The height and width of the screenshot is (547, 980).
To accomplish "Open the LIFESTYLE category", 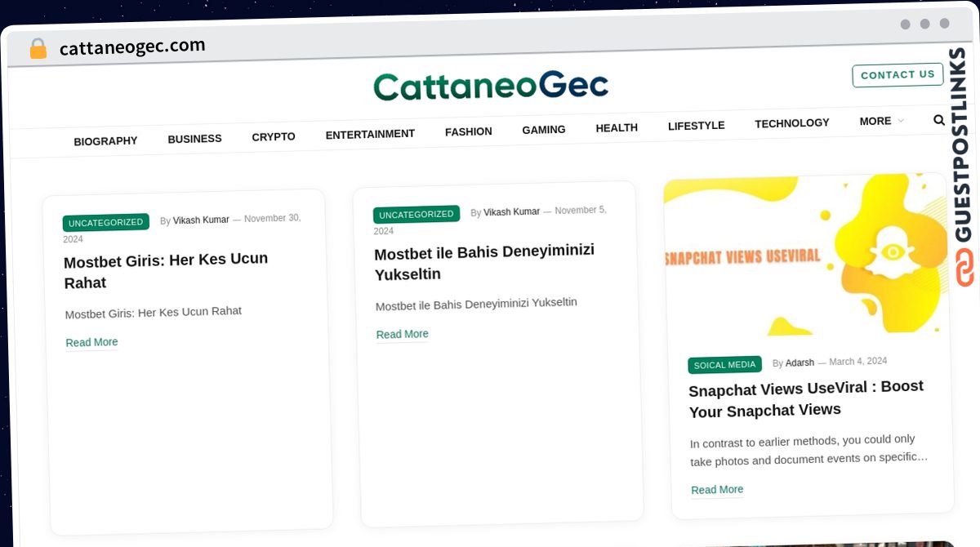I will [x=696, y=126].
